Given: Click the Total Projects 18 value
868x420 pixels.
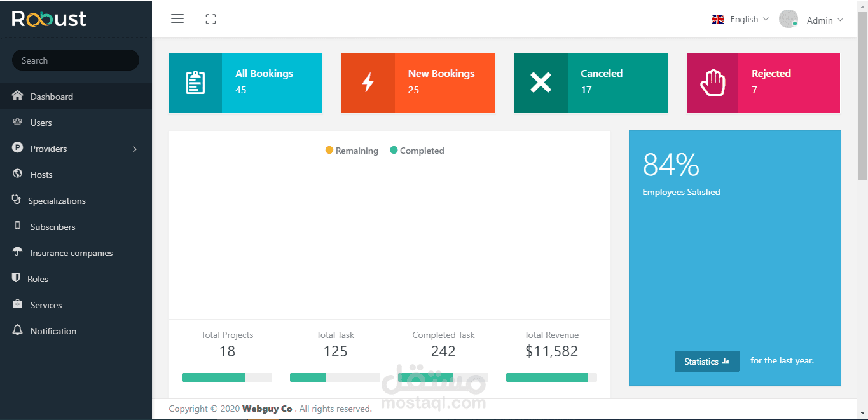Looking at the screenshot, I should click(x=227, y=351).
